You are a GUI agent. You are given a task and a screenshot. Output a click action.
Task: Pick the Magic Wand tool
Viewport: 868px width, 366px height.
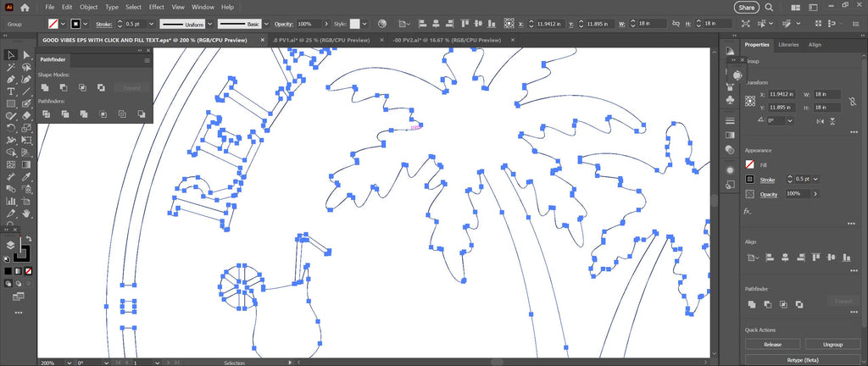(x=10, y=67)
